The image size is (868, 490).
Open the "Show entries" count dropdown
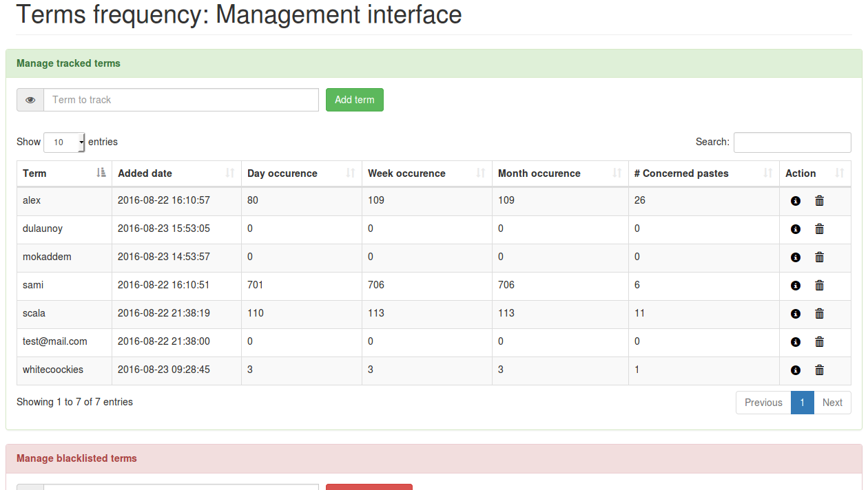click(x=64, y=142)
